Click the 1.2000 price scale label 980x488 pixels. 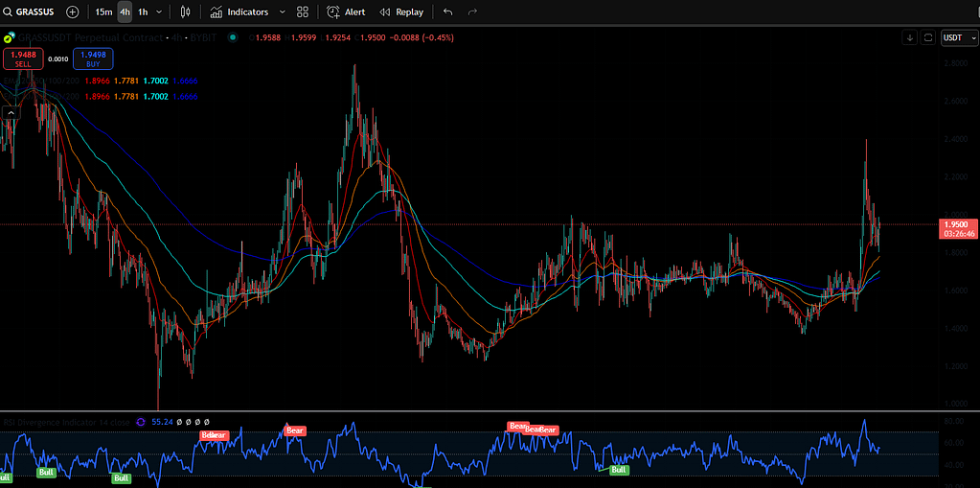click(956, 366)
